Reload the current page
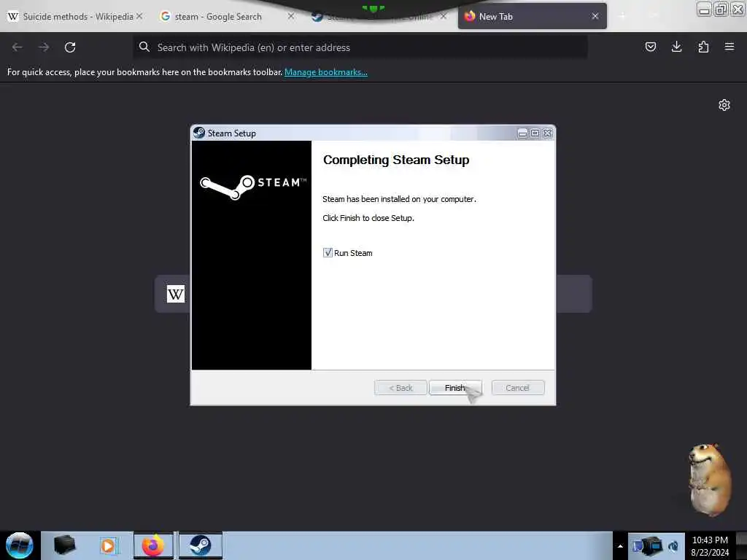The image size is (747, 560). point(70,47)
